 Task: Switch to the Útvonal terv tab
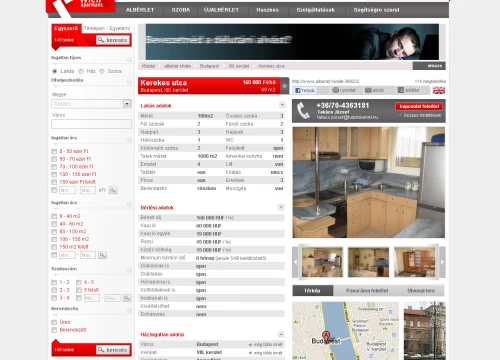[x=421, y=291]
